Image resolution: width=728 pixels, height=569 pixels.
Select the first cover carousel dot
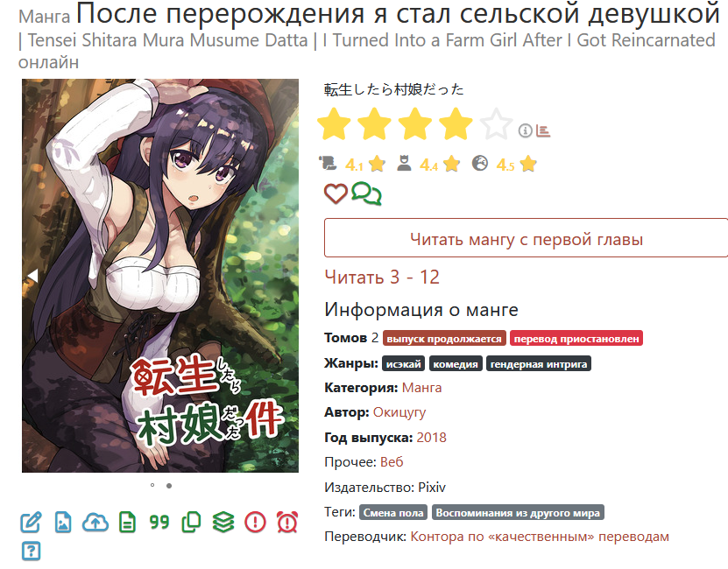click(152, 486)
